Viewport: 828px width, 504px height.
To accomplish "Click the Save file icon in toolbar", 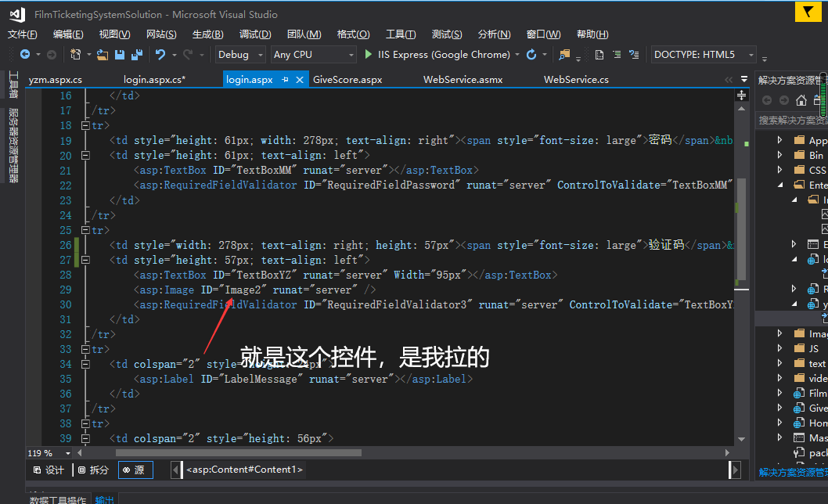I will 120,55.
